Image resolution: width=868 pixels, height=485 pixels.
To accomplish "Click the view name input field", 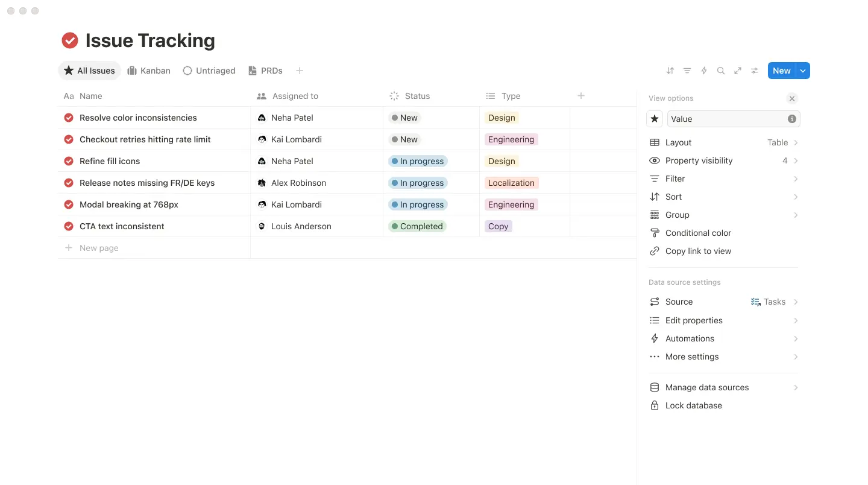I will pos(726,119).
